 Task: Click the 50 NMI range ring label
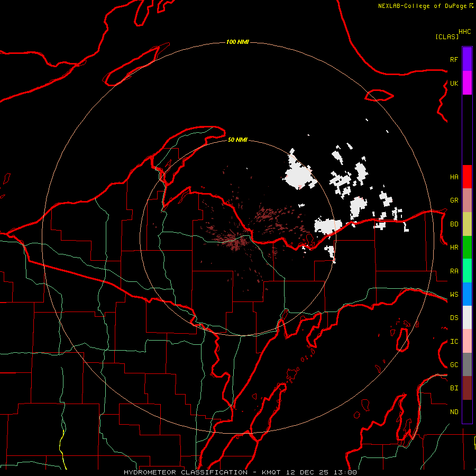(237, 140)
